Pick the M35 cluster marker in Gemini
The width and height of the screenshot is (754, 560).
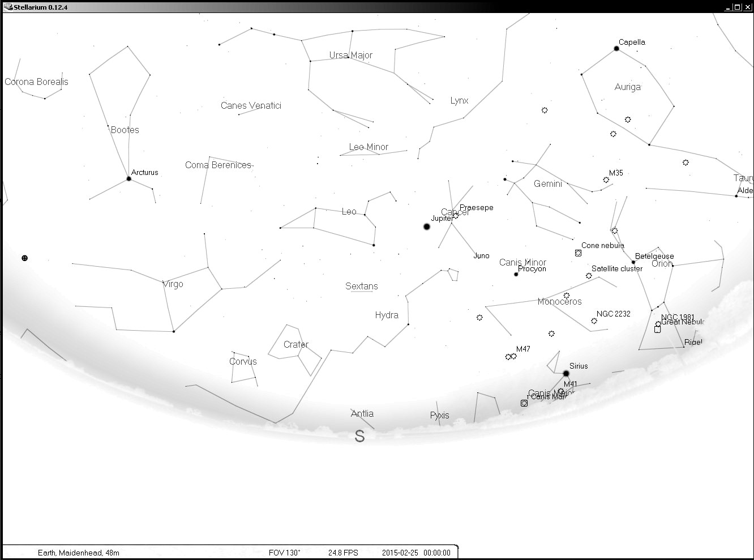(x=606, y=180)
